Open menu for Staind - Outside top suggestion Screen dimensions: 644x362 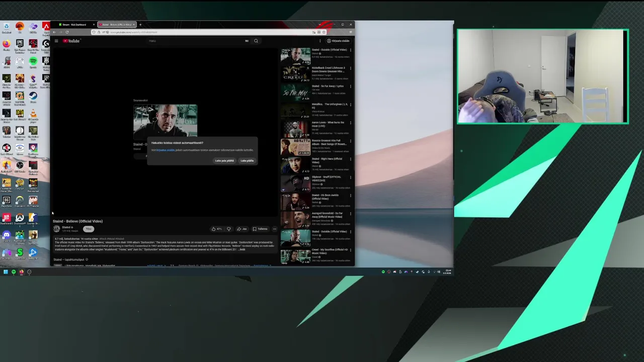351,50
